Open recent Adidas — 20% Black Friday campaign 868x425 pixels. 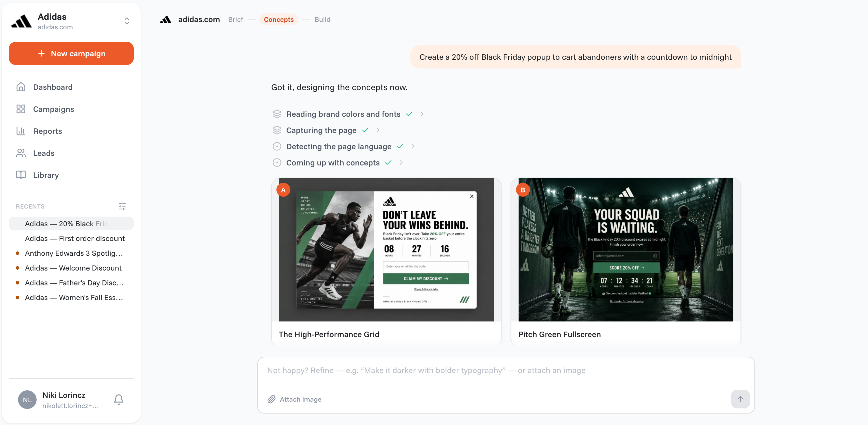click(71, 224)
